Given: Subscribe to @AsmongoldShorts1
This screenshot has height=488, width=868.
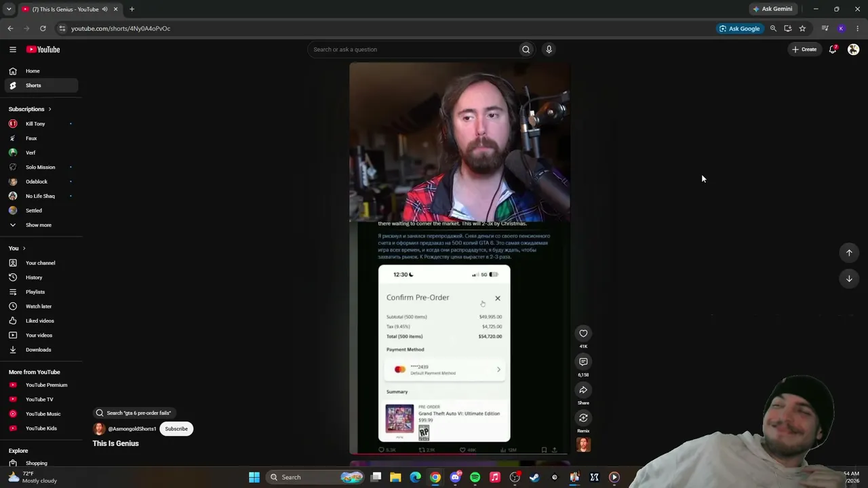Looking at the screenshot, I should pos(176,429).
